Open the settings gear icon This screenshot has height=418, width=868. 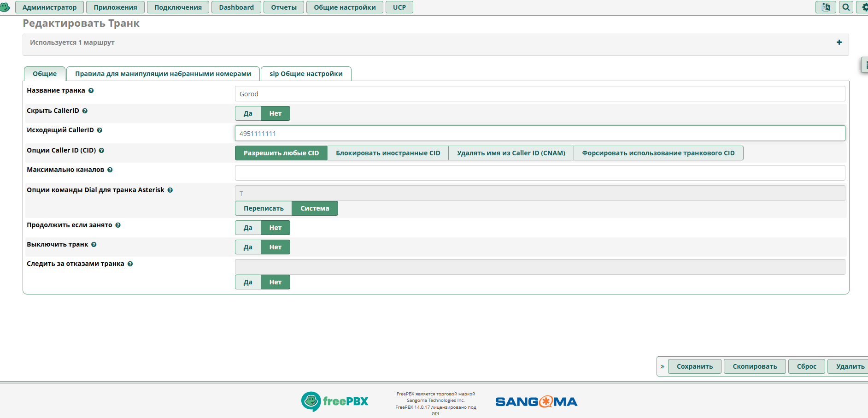[x=863, y=7]
